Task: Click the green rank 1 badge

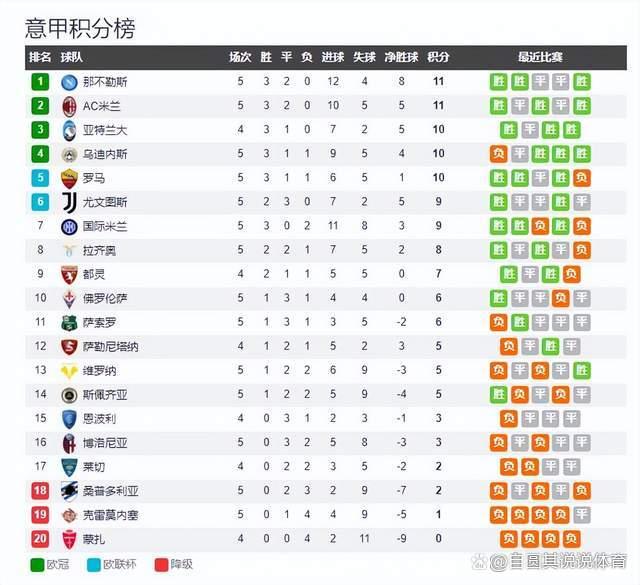Action: point(40,82)
